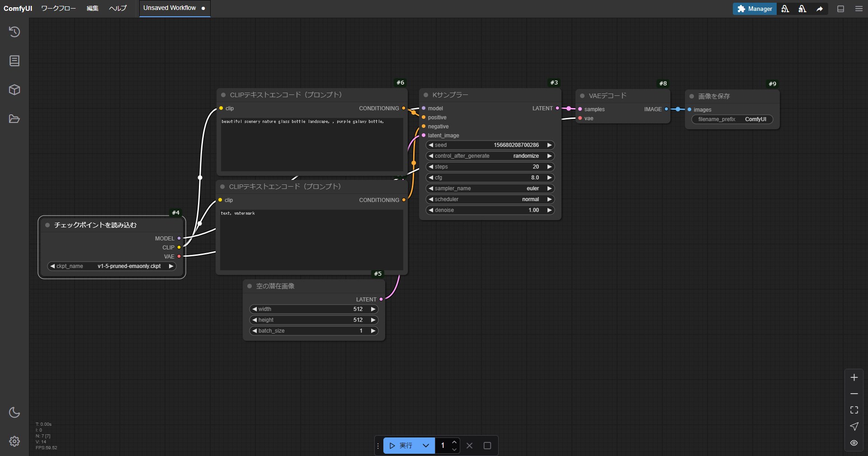The width and height of the screenshot is (868, 456).
Task: Open the workflows folder icon
Action: (14, 119)
